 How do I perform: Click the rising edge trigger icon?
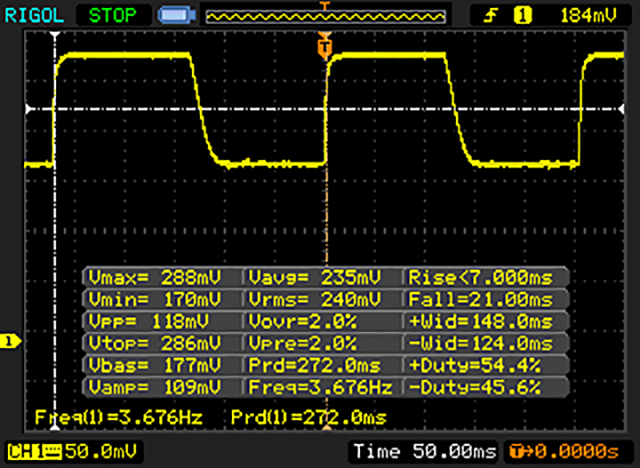point(493,15)
